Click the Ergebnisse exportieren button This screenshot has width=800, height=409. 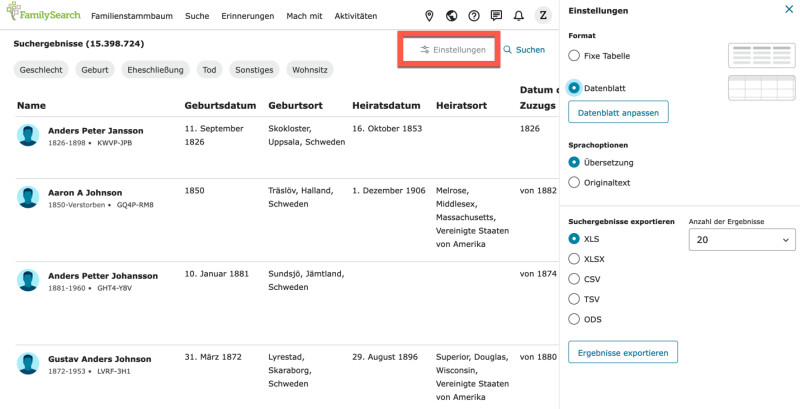click(623, 352)
